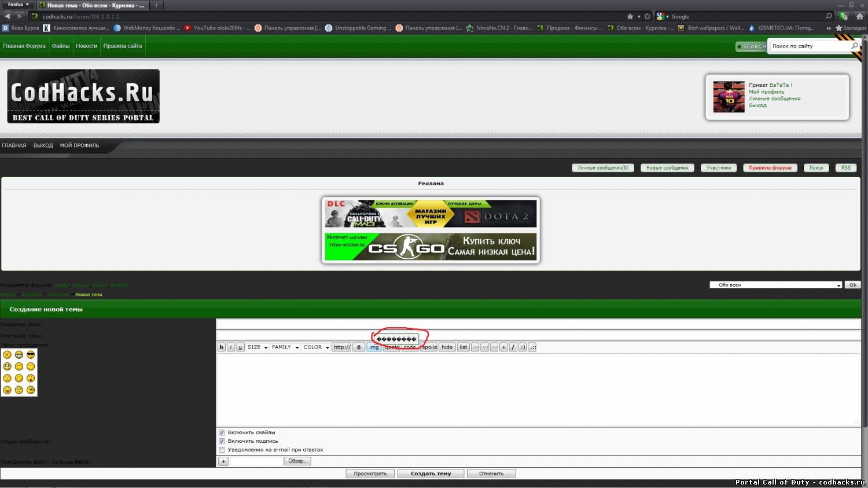Click the last .:: button in editor toolbar
The image size is (868, 488).
pos(532,347)
